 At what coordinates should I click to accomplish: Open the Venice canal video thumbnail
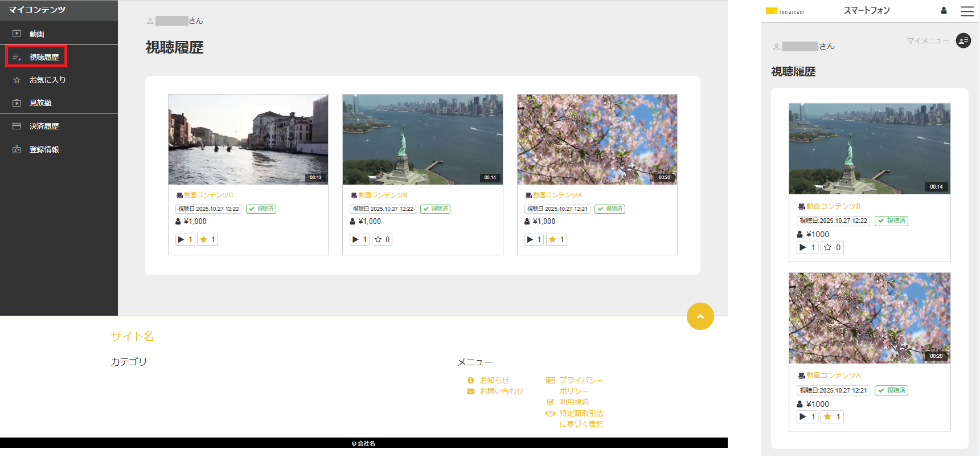point(248,139)
